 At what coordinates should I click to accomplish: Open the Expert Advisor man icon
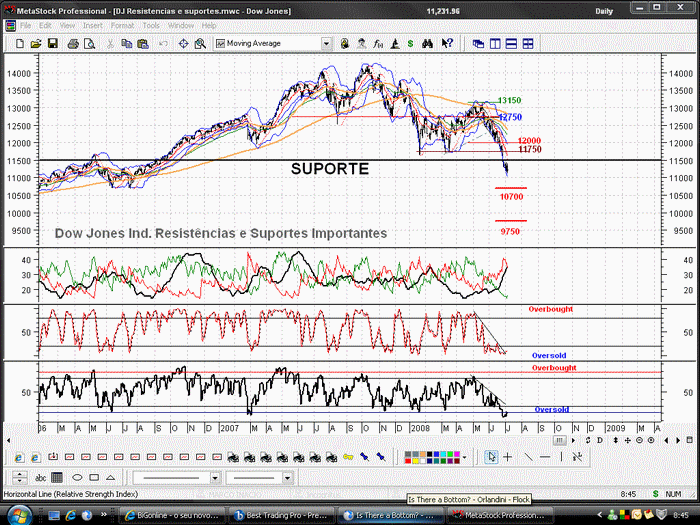click(362, 44)
